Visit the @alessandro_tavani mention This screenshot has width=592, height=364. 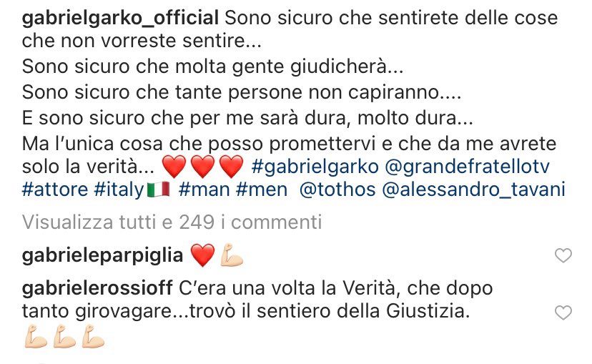[473, 190]
